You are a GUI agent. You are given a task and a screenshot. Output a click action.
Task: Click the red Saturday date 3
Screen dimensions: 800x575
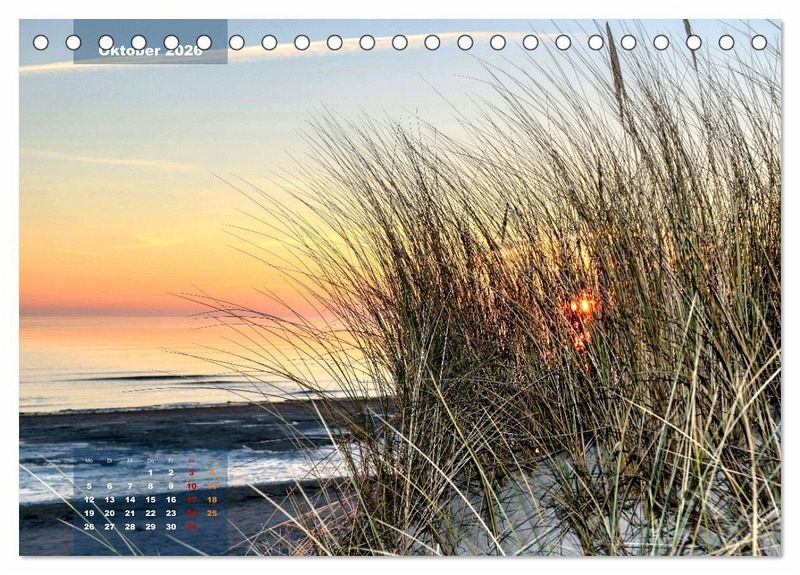click(x=191, y=473)
